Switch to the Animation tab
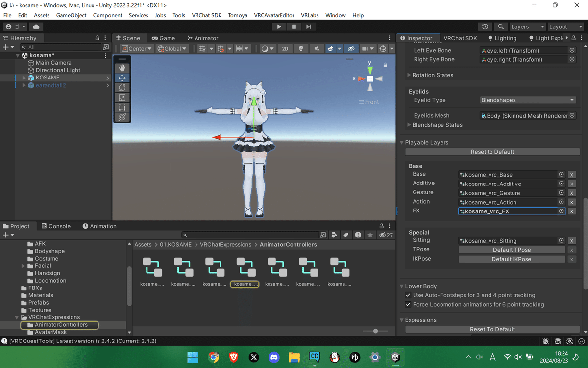 (99, 226)
